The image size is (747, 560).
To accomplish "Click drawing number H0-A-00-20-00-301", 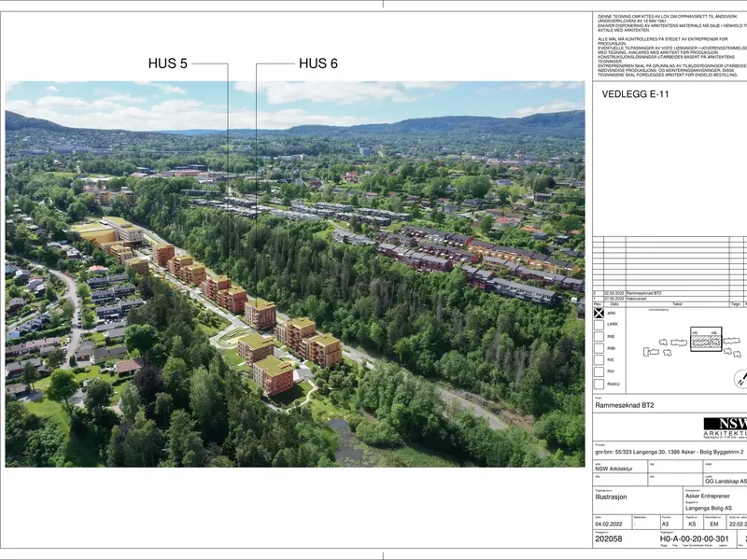I will pyautogui.click(x=694, y=539).
